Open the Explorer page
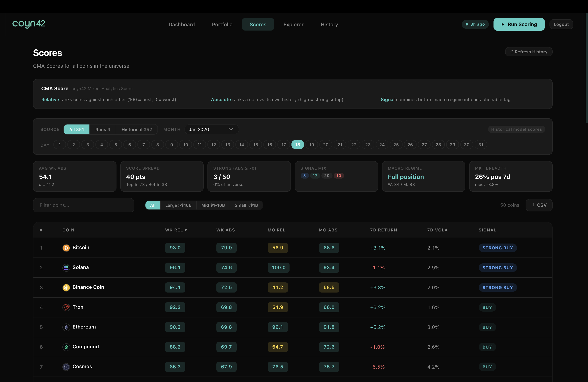Image resolution: width=588 pixels, height=382 pixels. [293, 24]
